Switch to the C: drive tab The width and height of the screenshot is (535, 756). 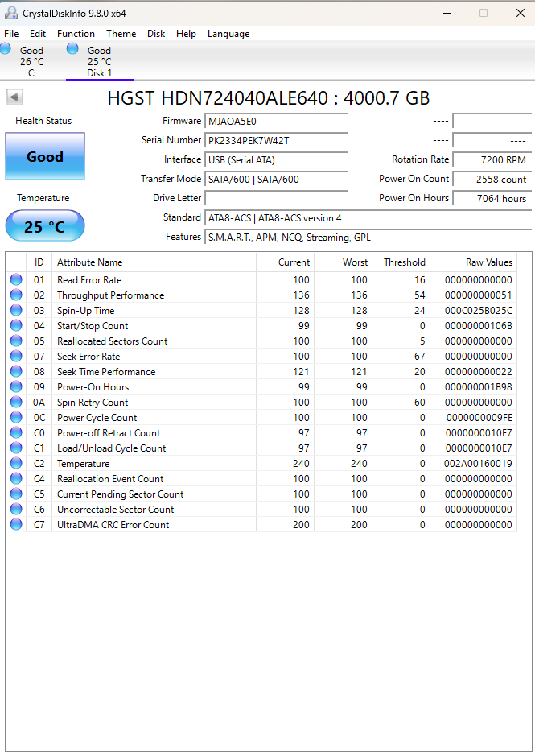tap(32, 61)
